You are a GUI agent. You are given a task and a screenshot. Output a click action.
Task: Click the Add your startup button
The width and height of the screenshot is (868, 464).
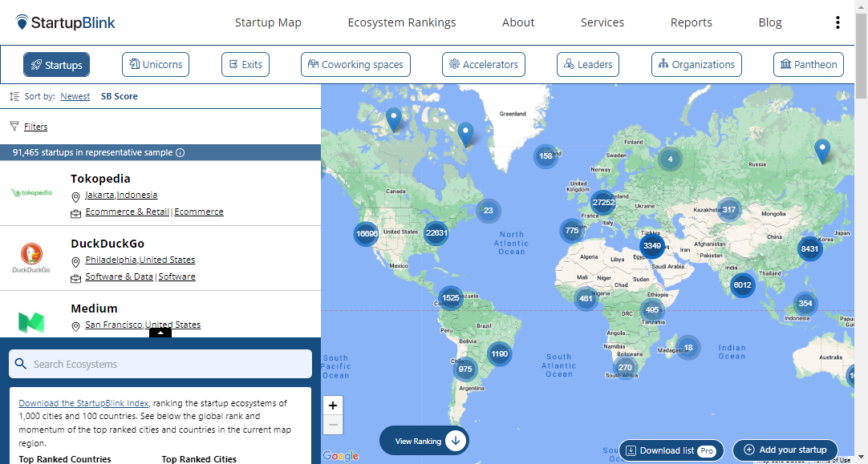785,450
